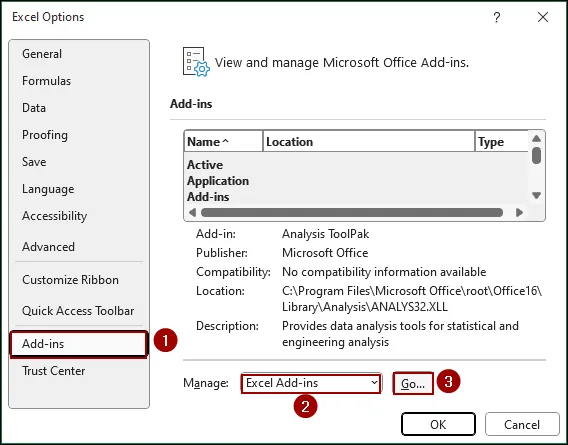Select the Add-ins category

[79, 344]
